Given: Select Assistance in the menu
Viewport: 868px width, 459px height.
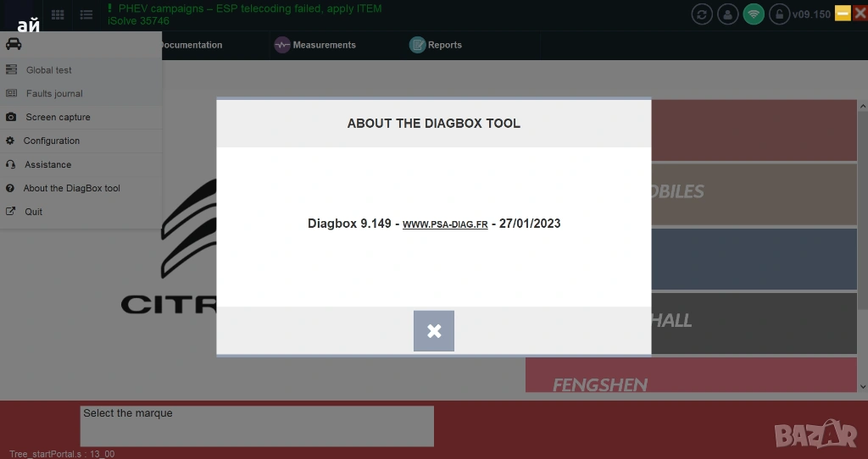Looking at the screenshot, I should point(47,164).
